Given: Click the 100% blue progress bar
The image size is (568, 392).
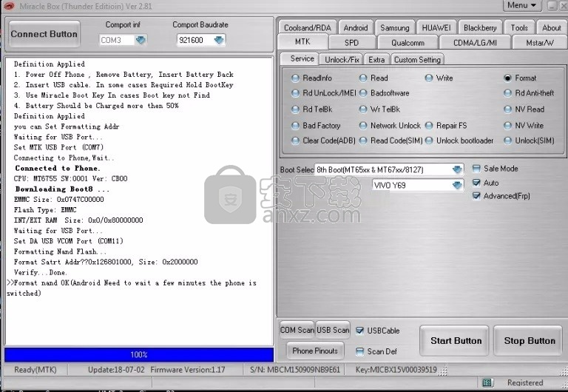Looking at the screenshot, I should tap(139, 355).
